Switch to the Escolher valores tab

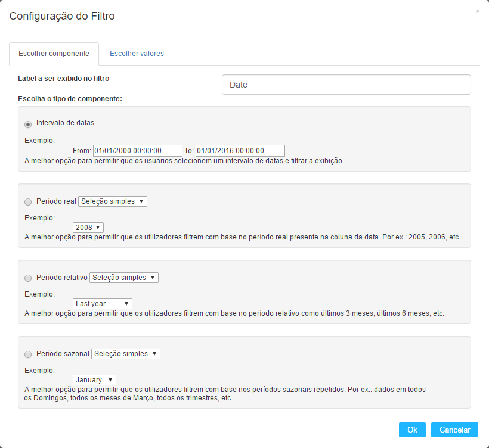click(137, 54)
